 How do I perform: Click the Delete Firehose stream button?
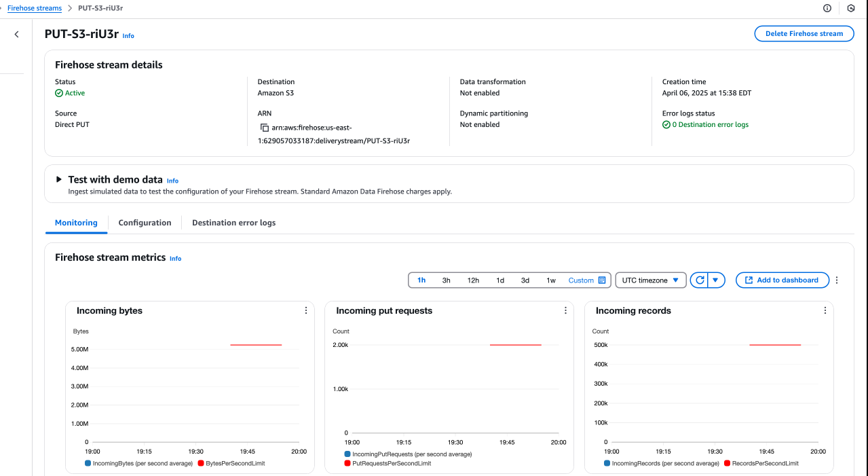point(804,33)
